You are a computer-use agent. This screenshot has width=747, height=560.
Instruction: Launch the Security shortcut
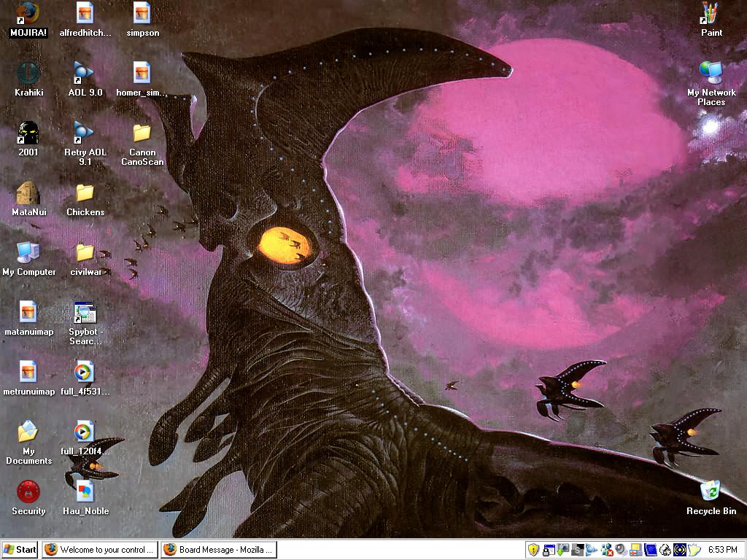[x=28, y=492]
